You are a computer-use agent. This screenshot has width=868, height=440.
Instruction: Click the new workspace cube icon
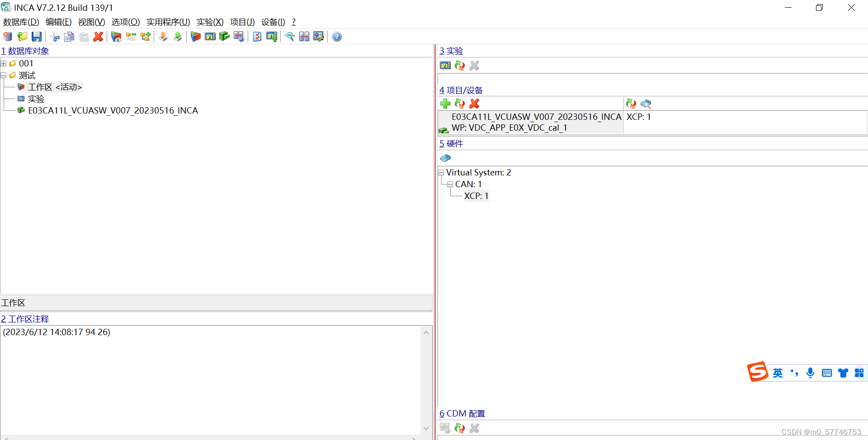pyautogui.click(x=196, y=37)
